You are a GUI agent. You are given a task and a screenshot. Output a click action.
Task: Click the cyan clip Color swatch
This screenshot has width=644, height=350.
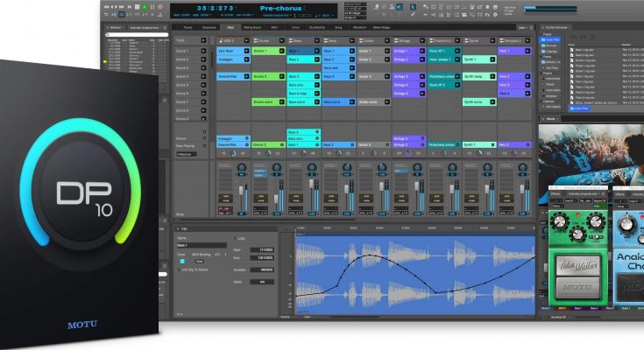tap(181, 261)
